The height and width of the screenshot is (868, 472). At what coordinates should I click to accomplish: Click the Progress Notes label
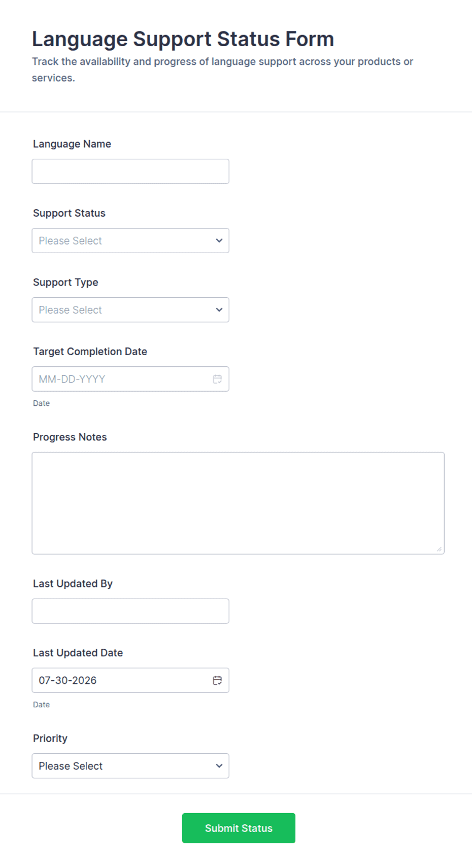[70, 437]
